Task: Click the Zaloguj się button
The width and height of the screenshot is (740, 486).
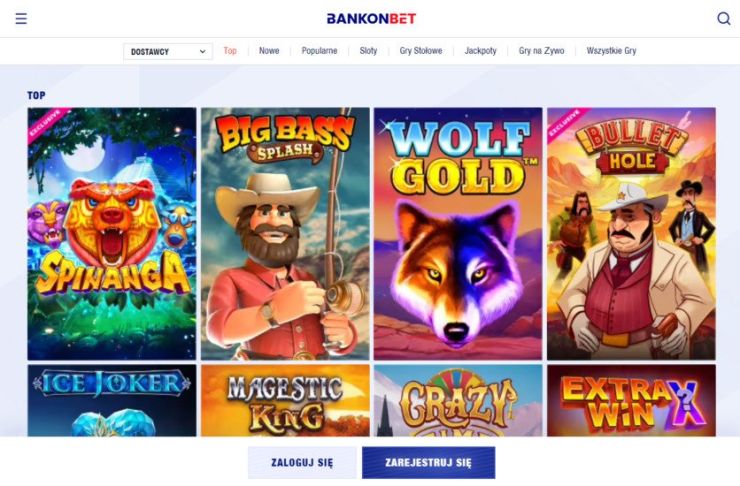Action: click(x=302, y=462)
